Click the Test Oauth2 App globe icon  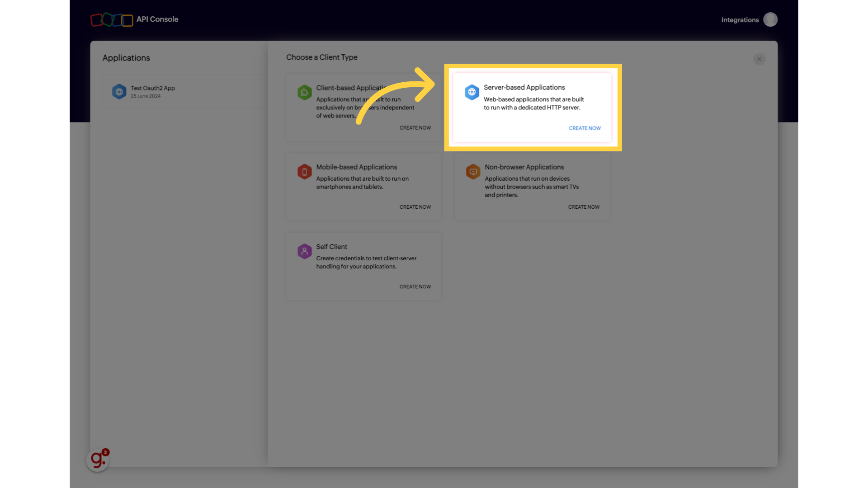119,91
